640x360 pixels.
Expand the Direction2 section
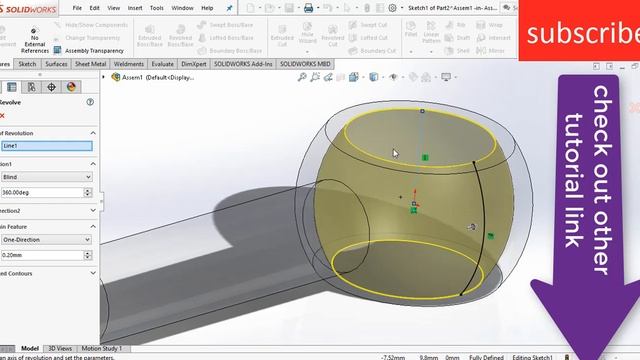point(93,211)
